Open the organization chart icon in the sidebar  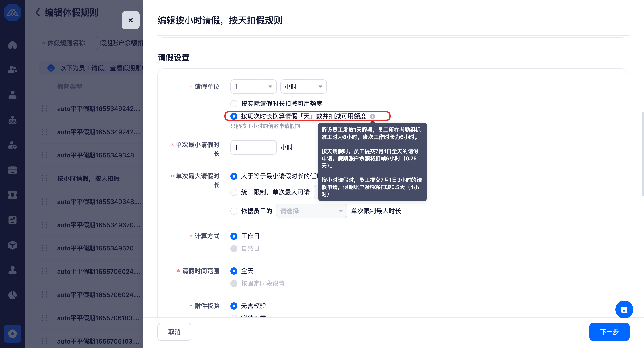tap(12, 120)
